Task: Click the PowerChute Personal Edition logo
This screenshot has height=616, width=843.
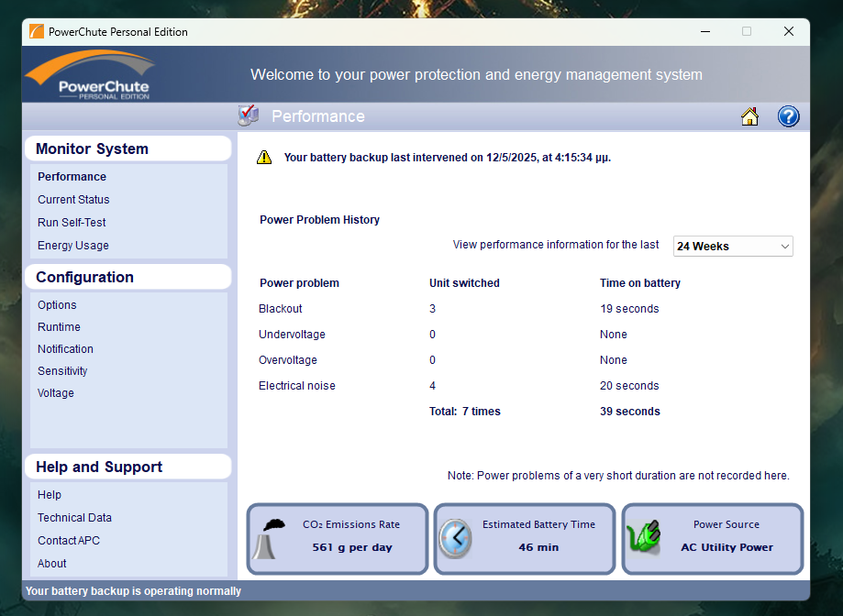Action: (x=90, y=74)
